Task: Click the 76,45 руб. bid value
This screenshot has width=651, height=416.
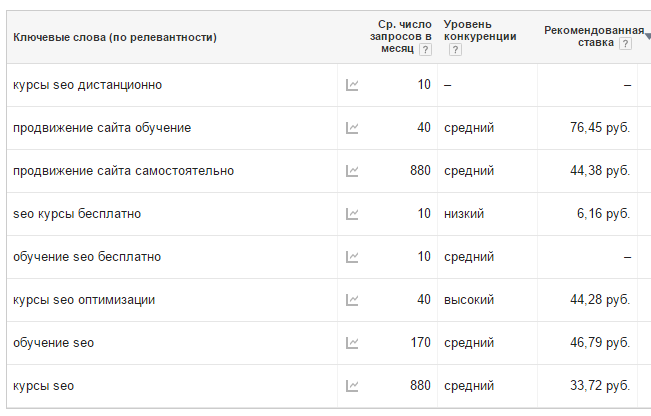Action: [600, 127]
